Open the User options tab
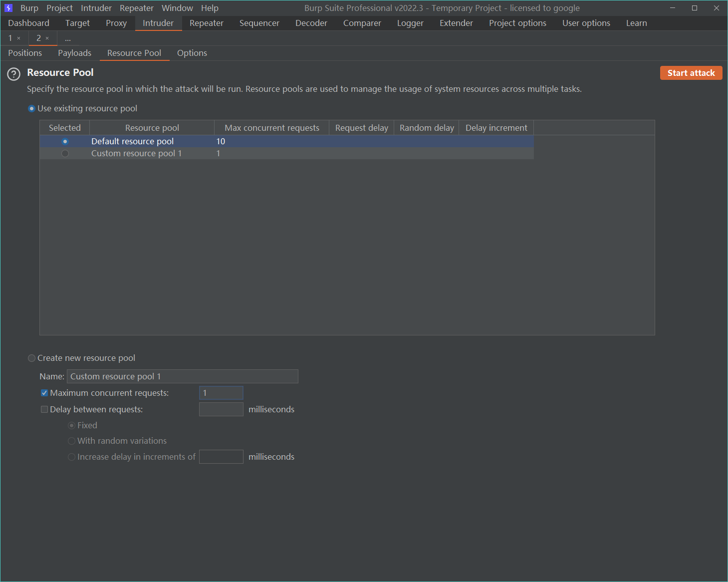Image resolution: width=728 pixels, height=582 pixels. click(586, 23)
